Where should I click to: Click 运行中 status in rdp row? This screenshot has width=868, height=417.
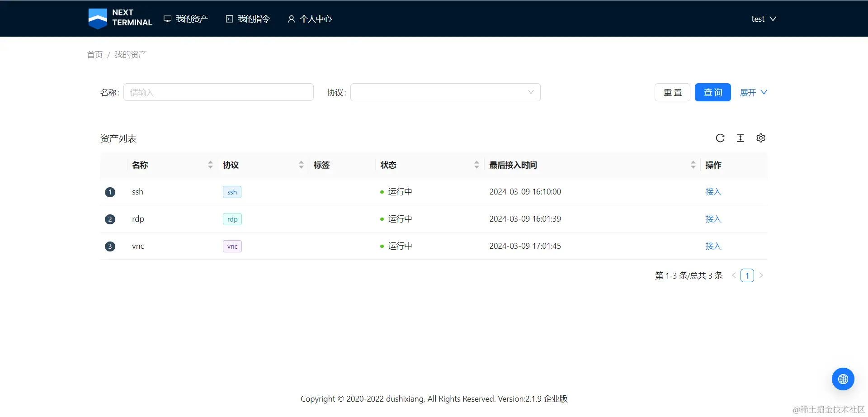click(x=396, y=219)
